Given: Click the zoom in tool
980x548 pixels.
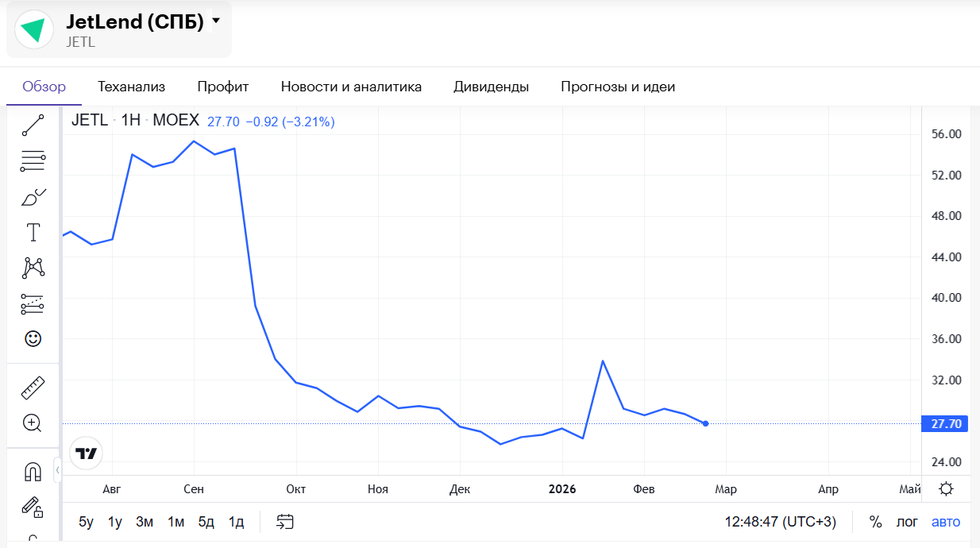Looking at the screenshot, I should tap(33, 423).
